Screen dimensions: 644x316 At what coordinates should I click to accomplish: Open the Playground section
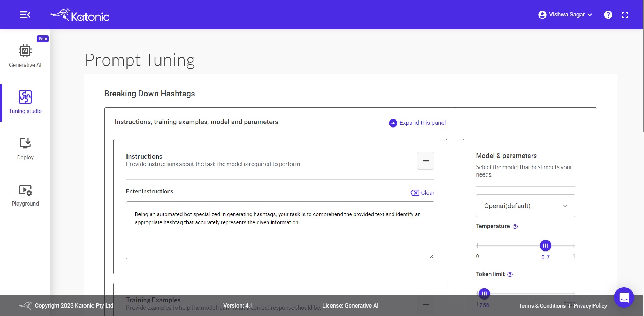(x=25, y=195)
